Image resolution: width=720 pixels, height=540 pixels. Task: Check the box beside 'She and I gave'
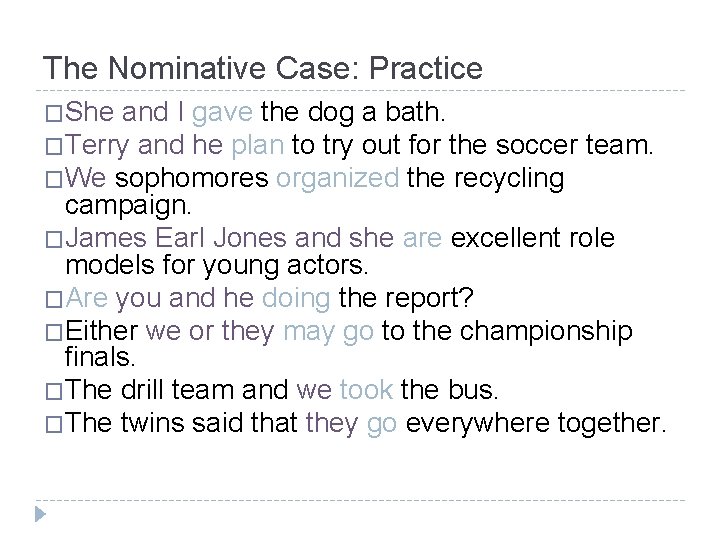[54, 114]
